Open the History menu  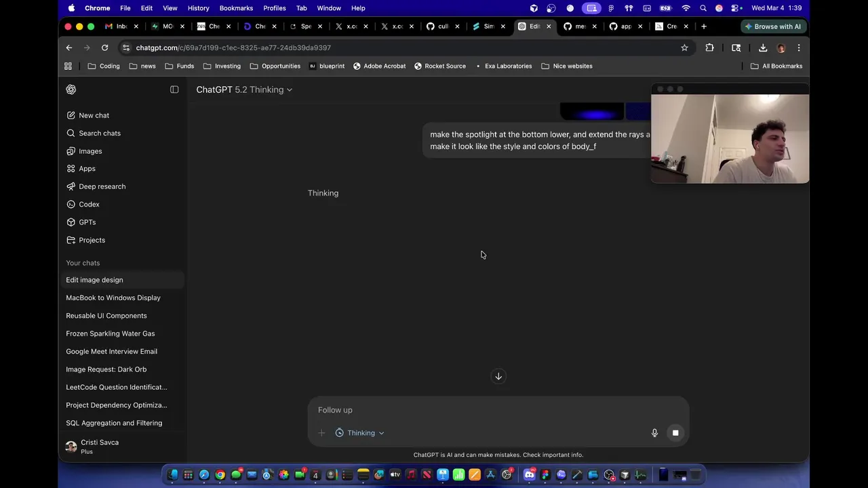198,8
